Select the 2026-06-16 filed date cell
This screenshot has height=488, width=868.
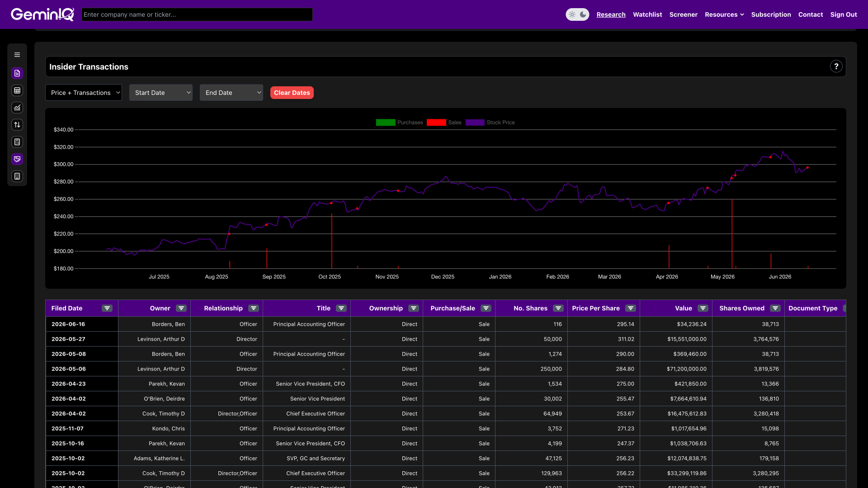coord(82,324)
